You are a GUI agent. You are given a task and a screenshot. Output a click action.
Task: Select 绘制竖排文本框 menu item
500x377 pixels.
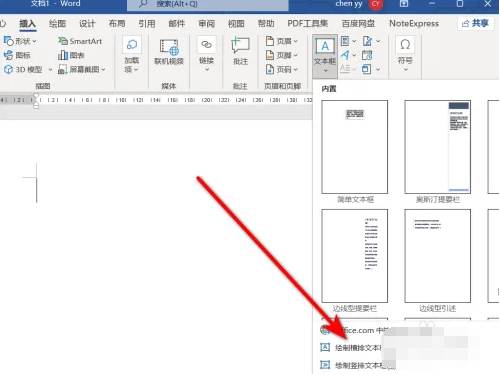(357, 365)
